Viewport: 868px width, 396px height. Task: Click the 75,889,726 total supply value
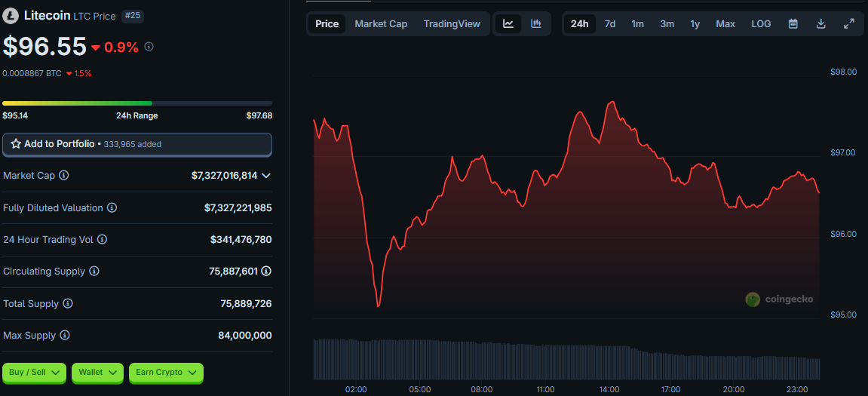pos(247,303)
